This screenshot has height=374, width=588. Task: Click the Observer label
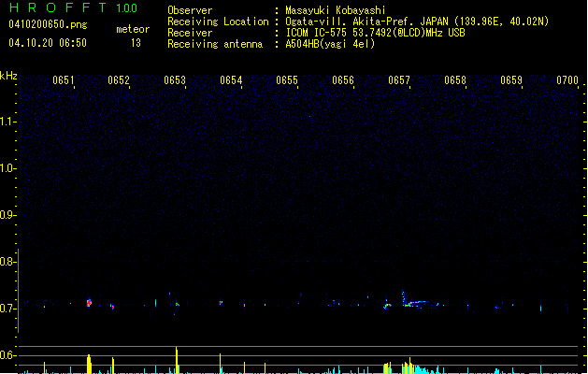pos(190,10)
